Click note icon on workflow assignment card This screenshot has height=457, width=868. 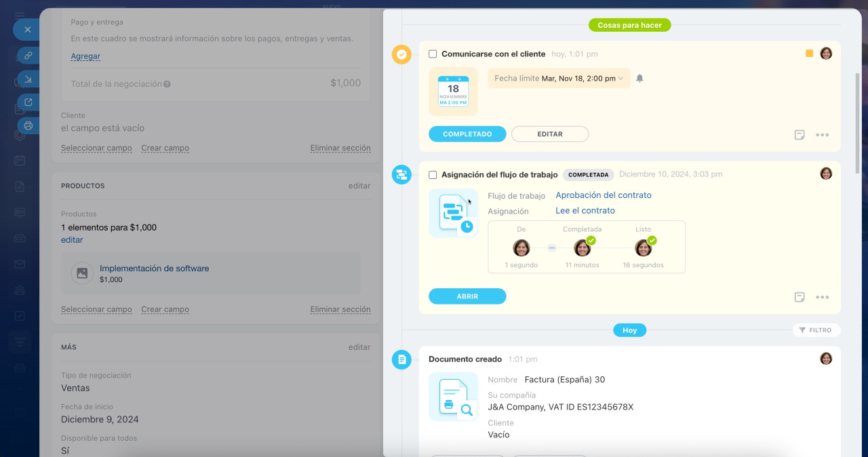tap(800, 297)
